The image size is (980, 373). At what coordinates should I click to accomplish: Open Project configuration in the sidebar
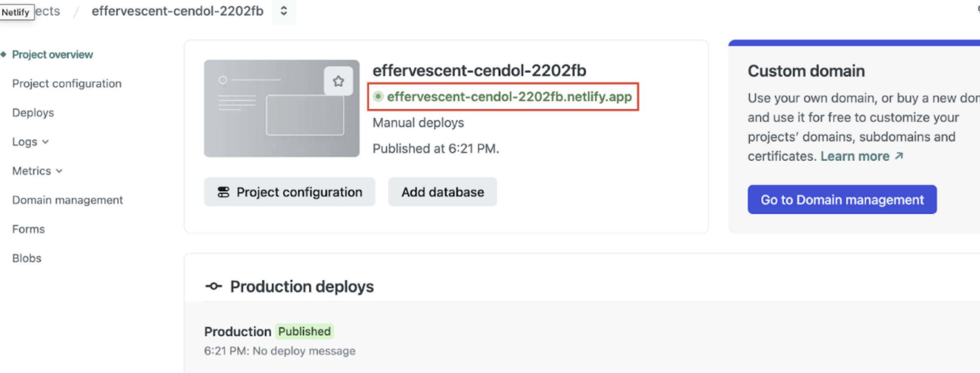(x=67, y=84)
